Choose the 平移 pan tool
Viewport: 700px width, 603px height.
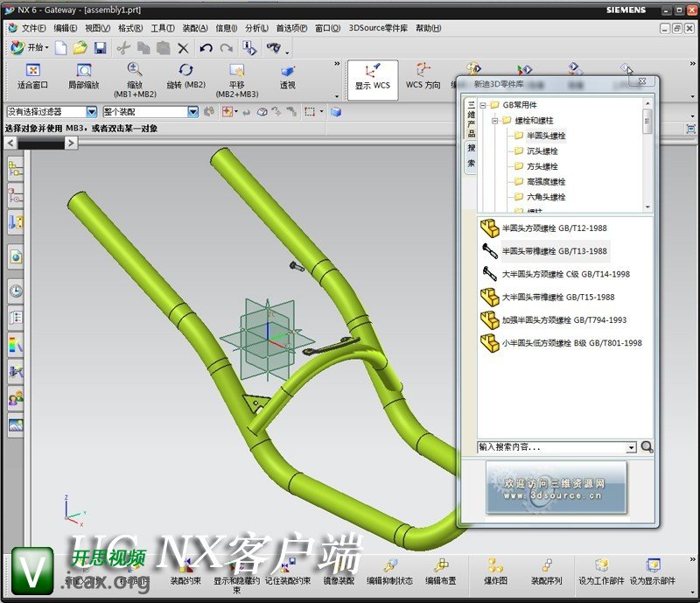[x=237, y=81]
